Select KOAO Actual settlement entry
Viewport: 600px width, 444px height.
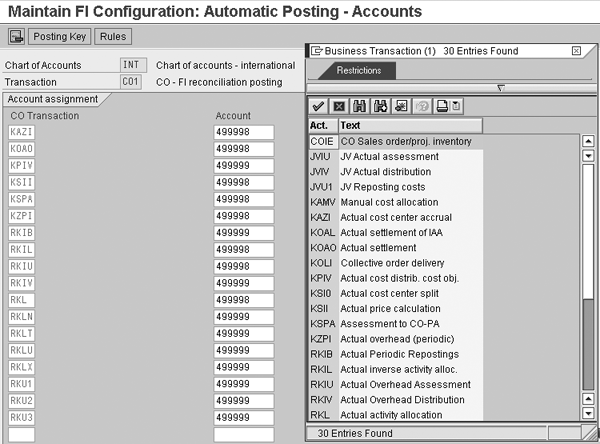click(396, 248)
